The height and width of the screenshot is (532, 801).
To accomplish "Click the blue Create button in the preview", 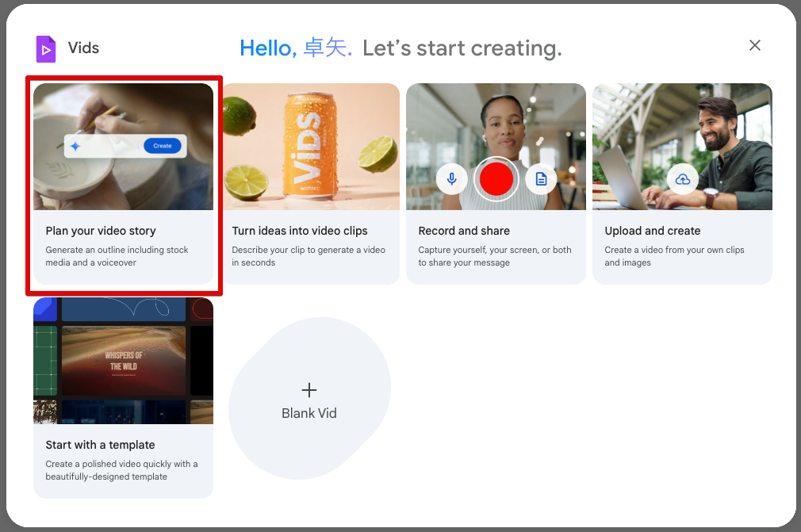I will click(162, 146).
